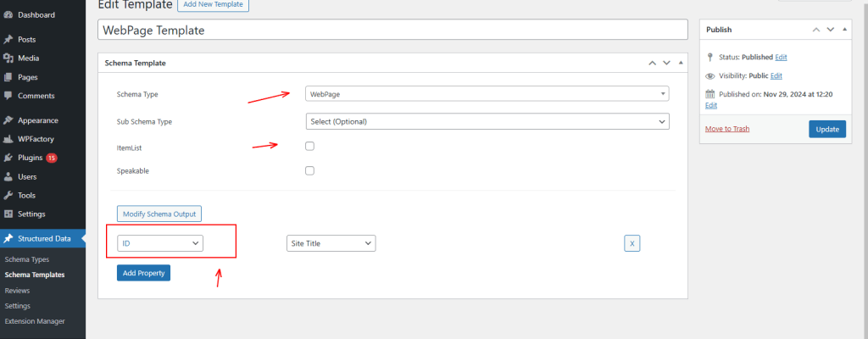The width and height of the screenshot is (868, 339).
Task: Click the Users person icon
Action: point(8,176)
